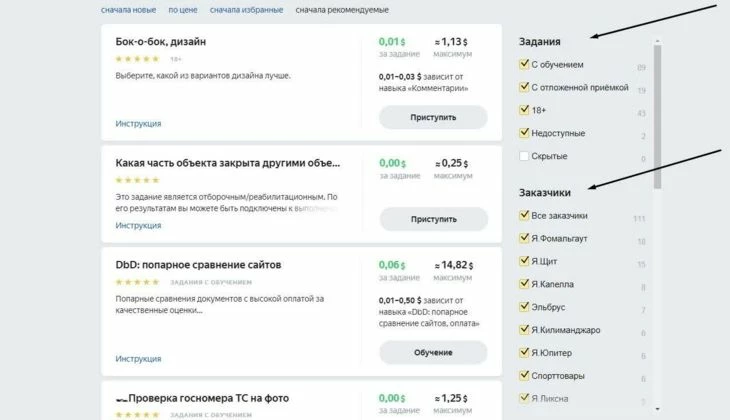Uncheck the "С обучением" filter
The width and height of the screenshot is (730, 420).
click(524, 64)
